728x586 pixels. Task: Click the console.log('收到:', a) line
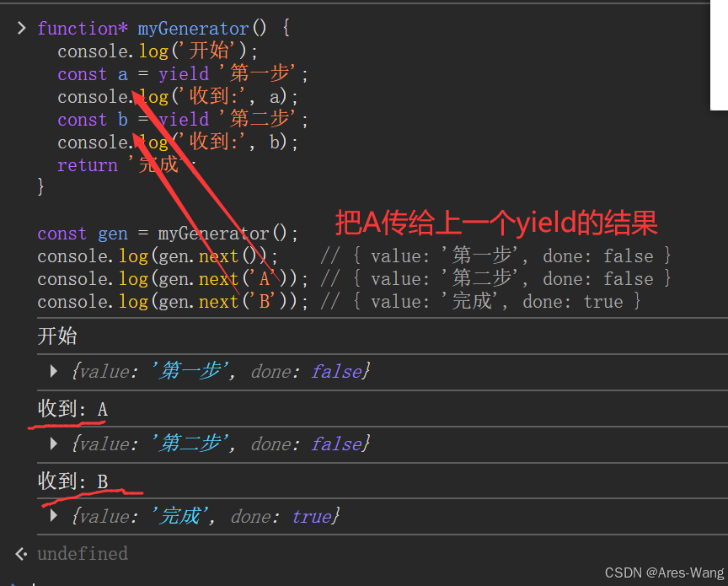point(178,97)
